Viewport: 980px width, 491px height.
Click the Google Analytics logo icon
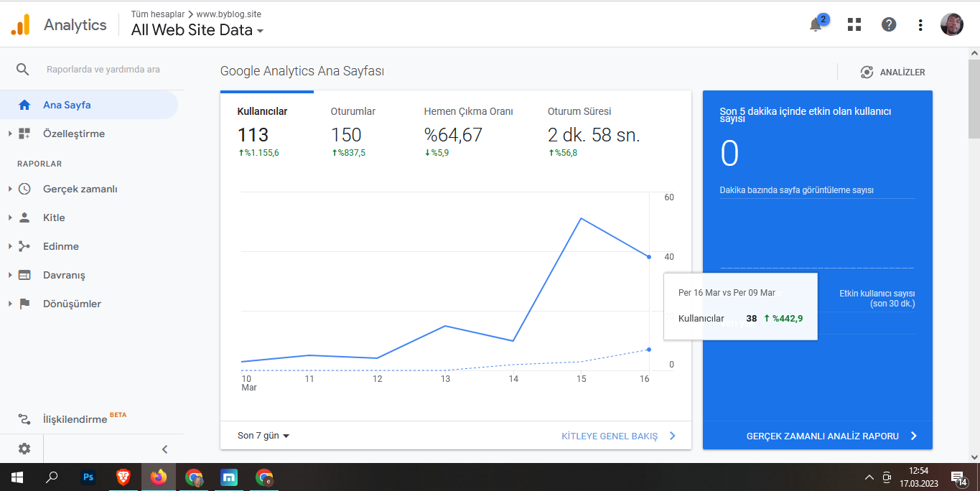pos(20,24)
